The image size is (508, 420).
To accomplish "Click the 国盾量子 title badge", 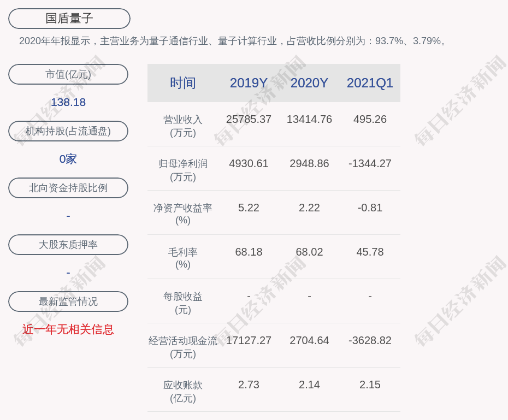I will [68, 19].
